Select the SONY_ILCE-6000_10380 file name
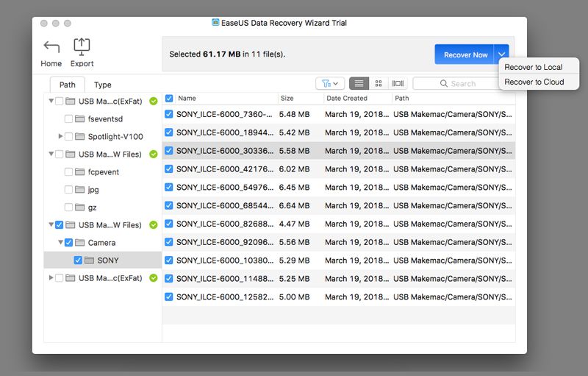 tap(225, 260)
